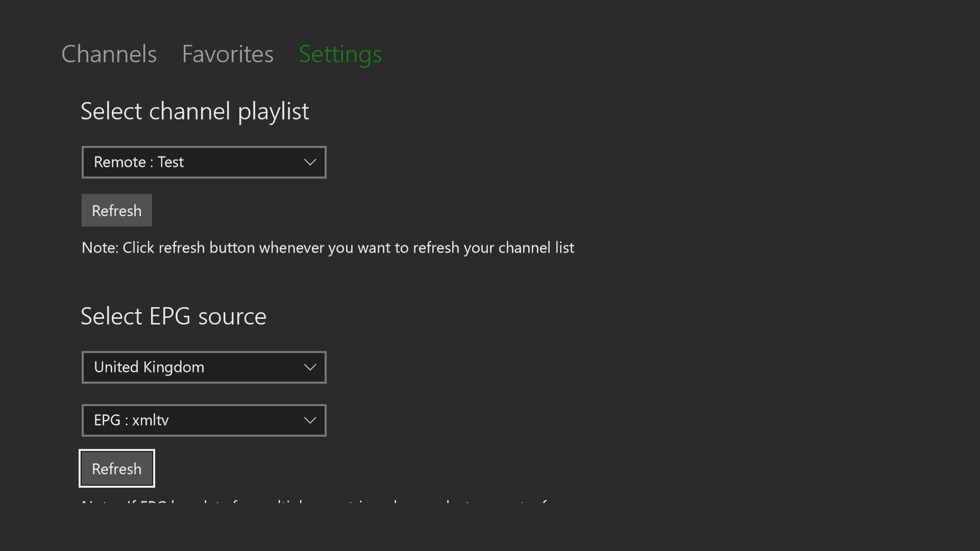
Task: Click the note about refreshing the channel list
Action: [328, 248]
